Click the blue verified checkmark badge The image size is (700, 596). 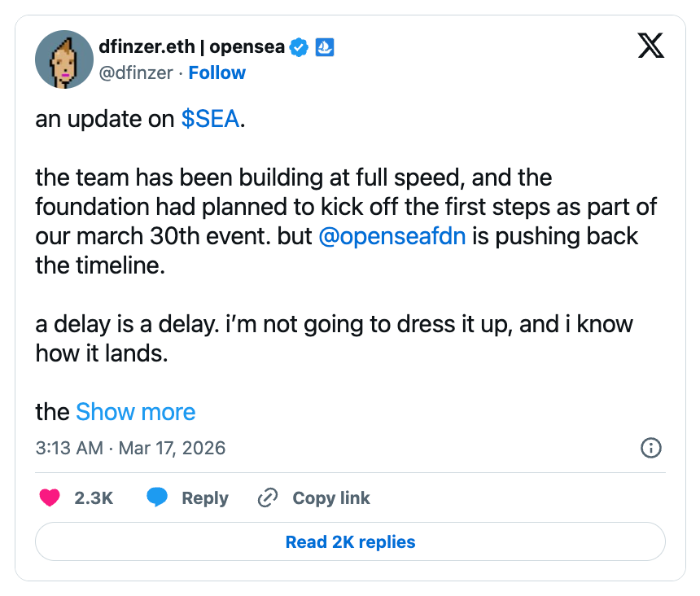pyautogui.click(x=300, y=47)
